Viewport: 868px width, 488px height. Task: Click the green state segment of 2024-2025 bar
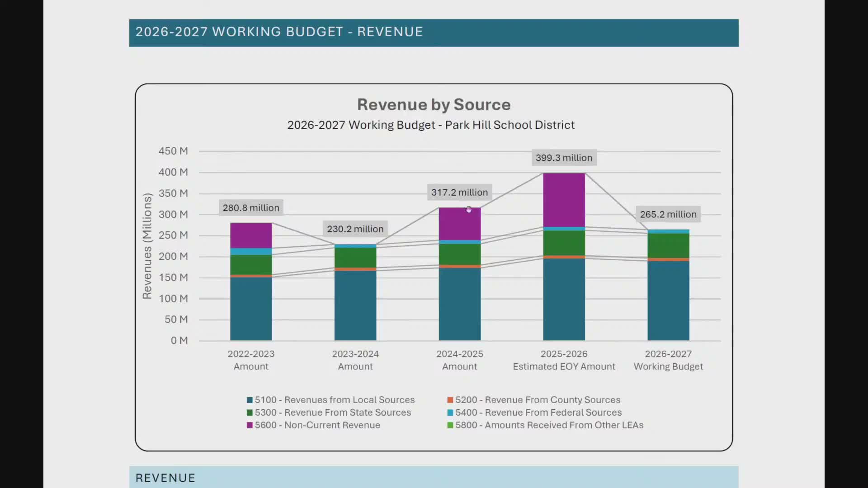pyautogui.click(x=459, y=254)
